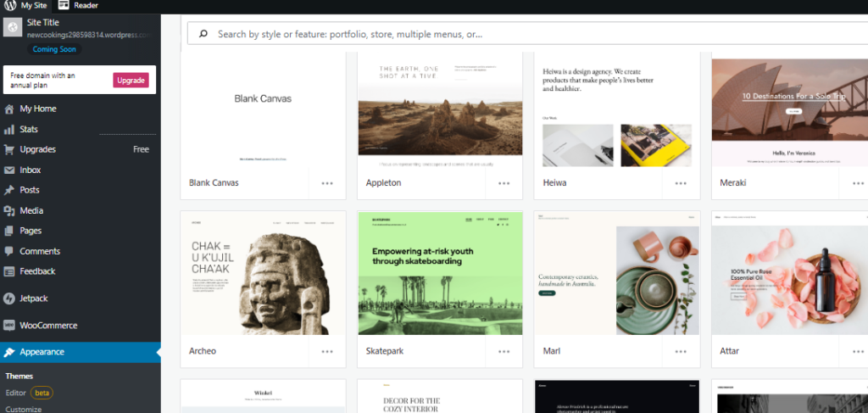The image size is (868, 413).
Task: Select the Marl theme thumbnail
Action: click(x=617, y=273)
